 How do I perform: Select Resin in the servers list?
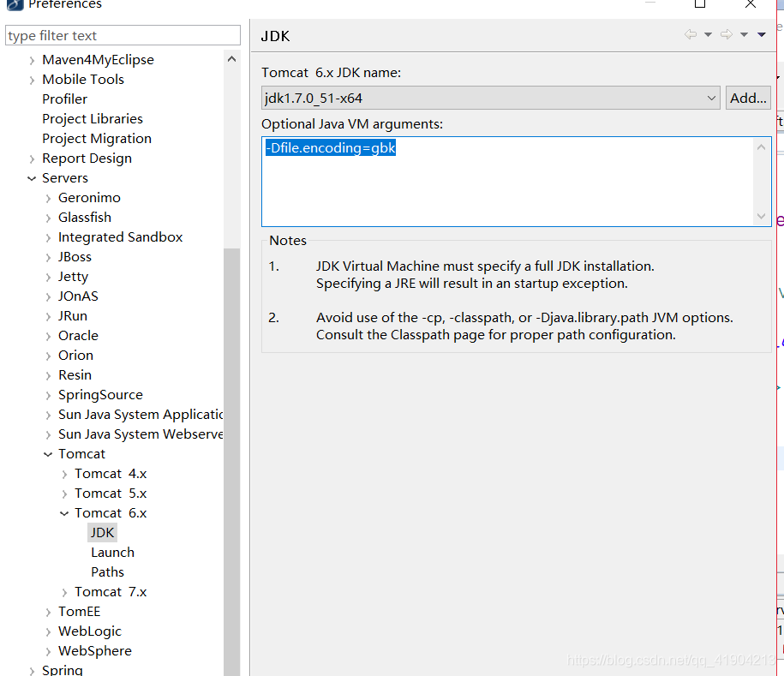tap(75, 375)
